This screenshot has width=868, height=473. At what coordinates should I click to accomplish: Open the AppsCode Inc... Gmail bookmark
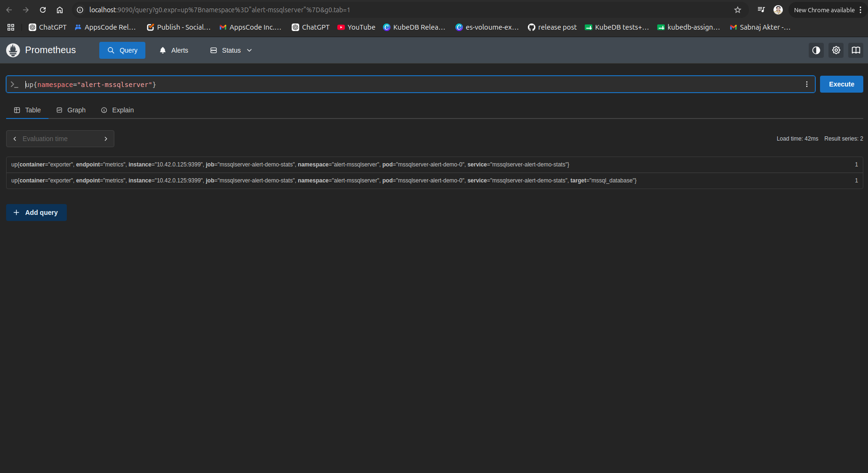pos(250,27)
